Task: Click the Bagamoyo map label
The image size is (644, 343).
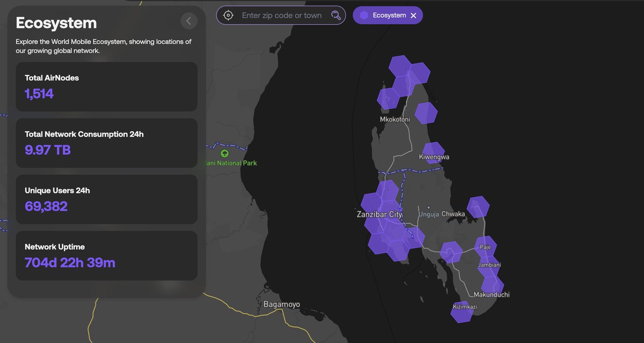Action: coord(282,304)
